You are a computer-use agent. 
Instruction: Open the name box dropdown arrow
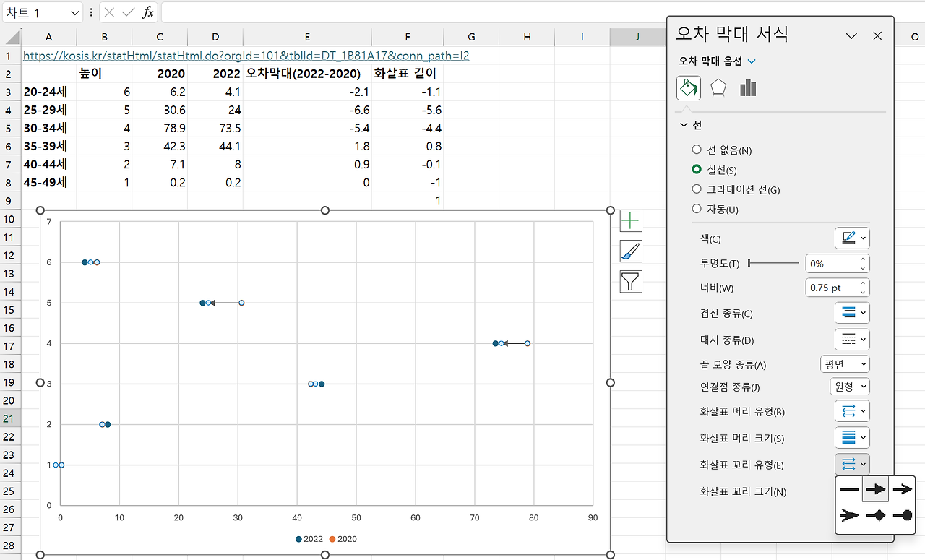(76, 13)
